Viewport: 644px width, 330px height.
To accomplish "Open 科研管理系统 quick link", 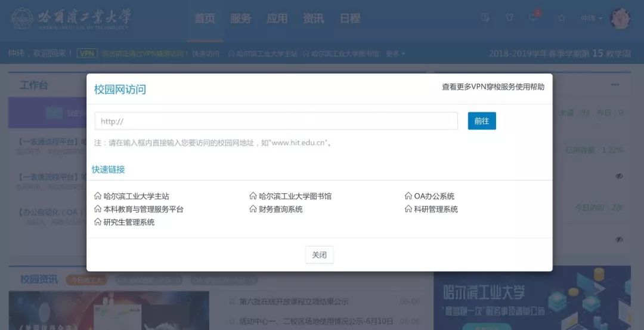I will 436,209.
